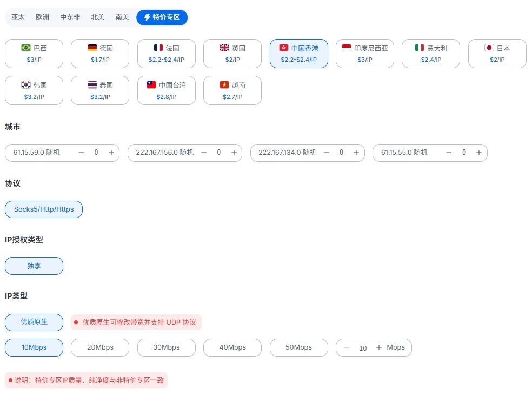Click the 说明 note about 特价专区 IP质量
This screenshot has width=532, height=394.
point(86,380)
